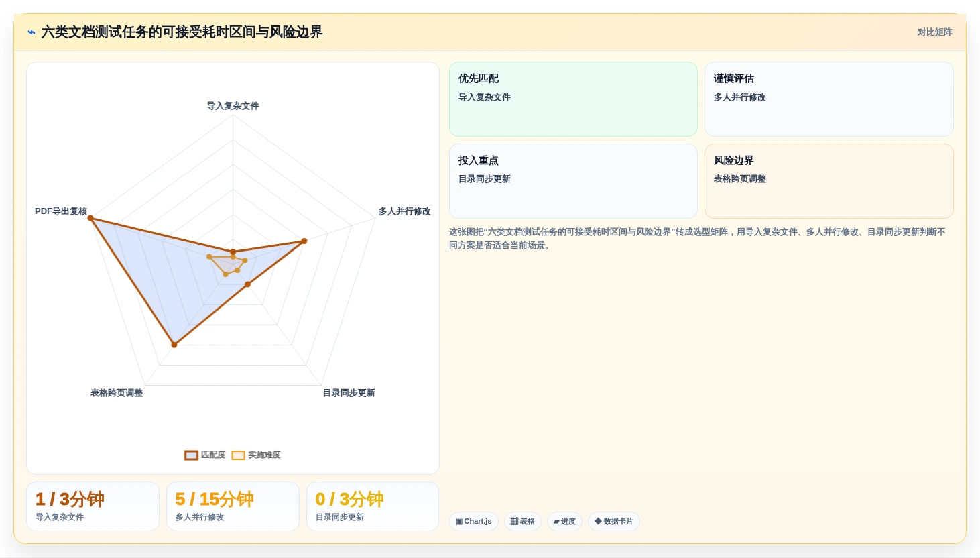Click the main title 六类文档测试任务

pos(182,32)
